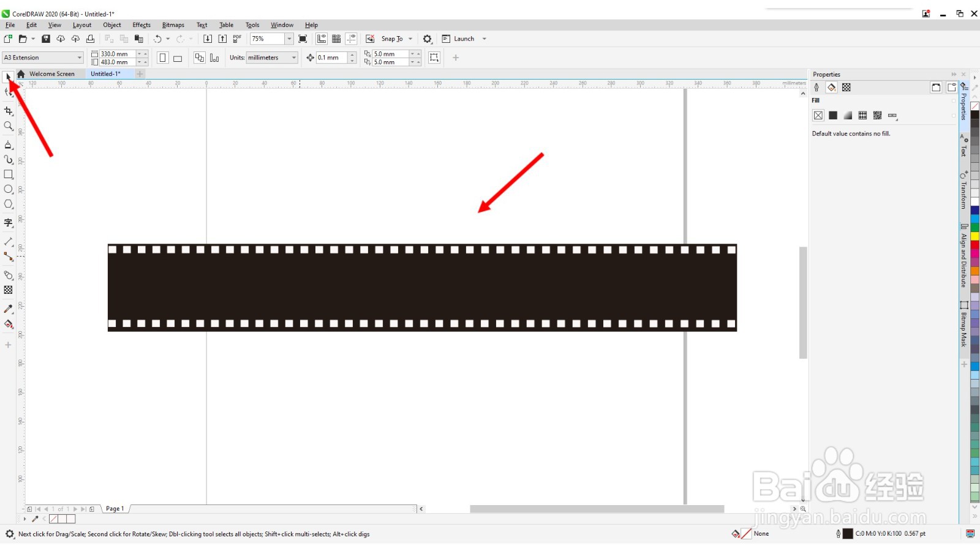The width and height of the screenshot is (980, 551).
Task: Open the A3 Extension page size dropdown
Action: coord(80,58)
